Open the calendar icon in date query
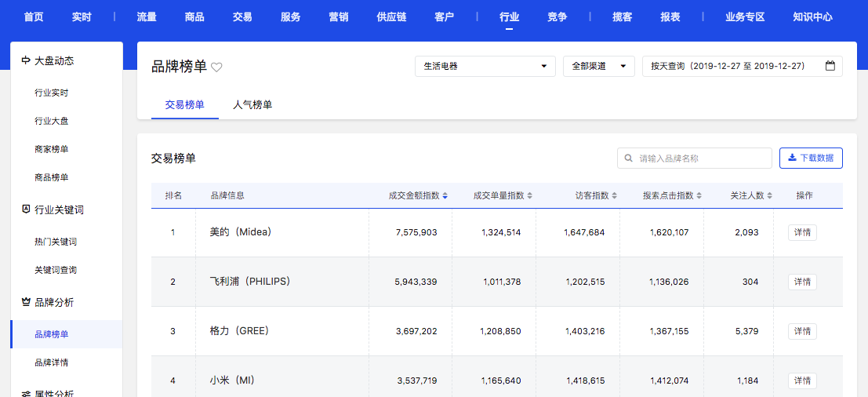The image size is (868, 397). tap(830, 67)
